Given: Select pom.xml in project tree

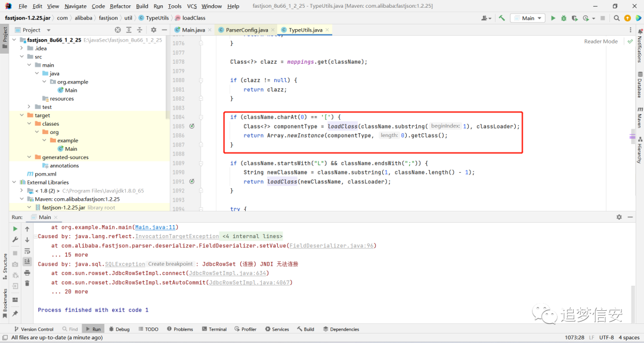Looking at the screenshot, I should (45, 174).
